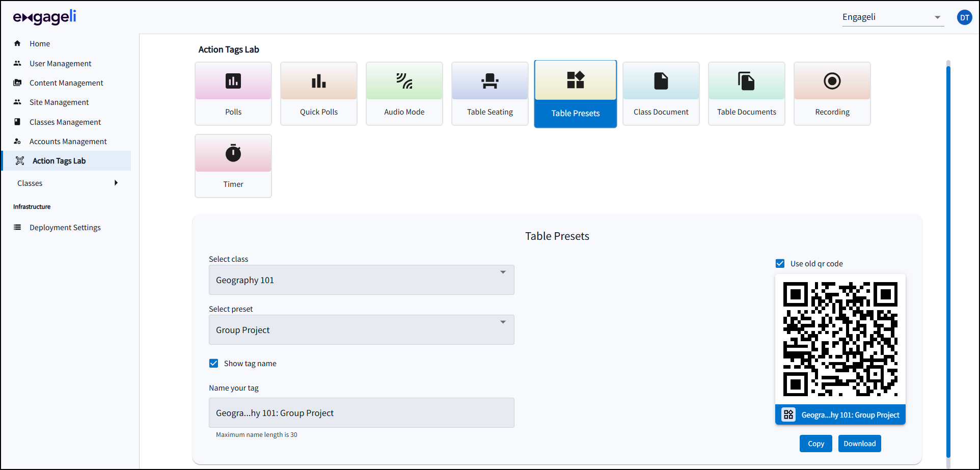This screenshot has height=470, width=980.
Task: Open the Select preset dropdown
Action: [362, 329]
